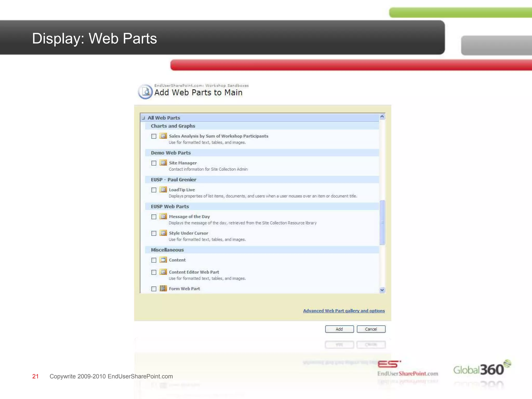Click the Content web part icon
Viewport: 532px width, 399px height.
pyautogui.click(x=163, y=260)
